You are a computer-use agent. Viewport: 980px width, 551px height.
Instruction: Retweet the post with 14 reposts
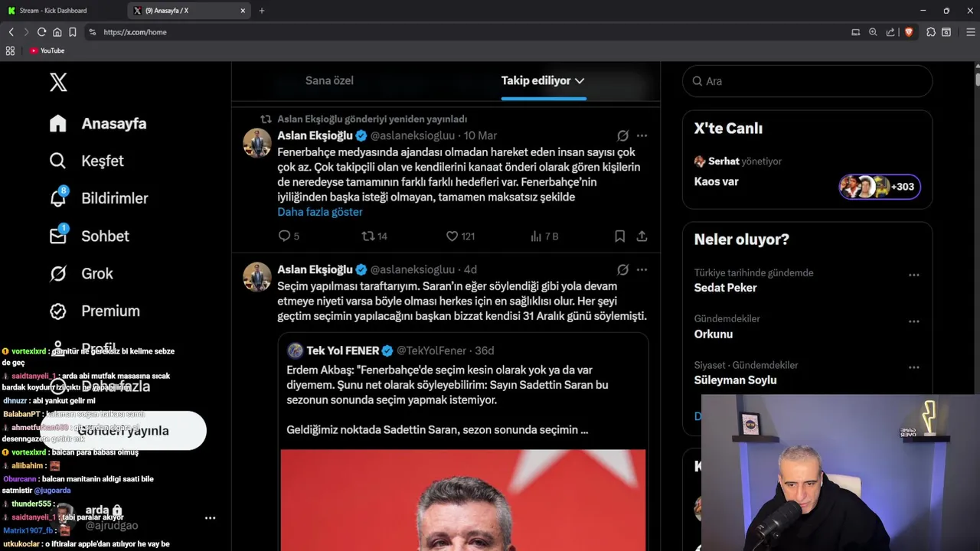374,236
